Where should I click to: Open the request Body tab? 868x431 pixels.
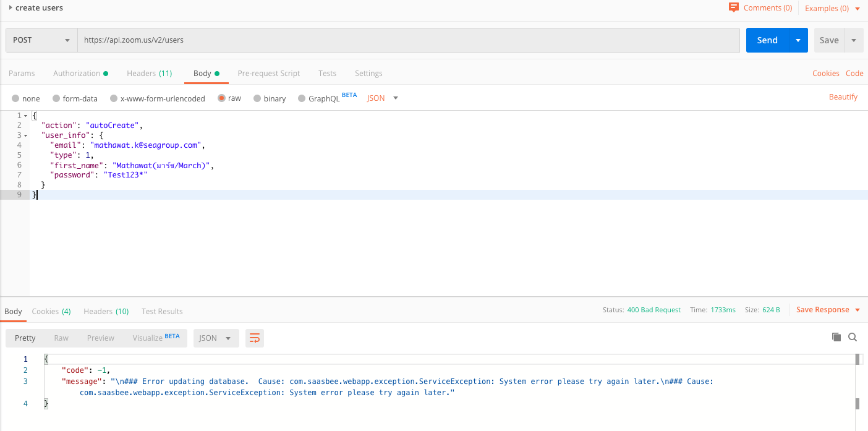206,73
